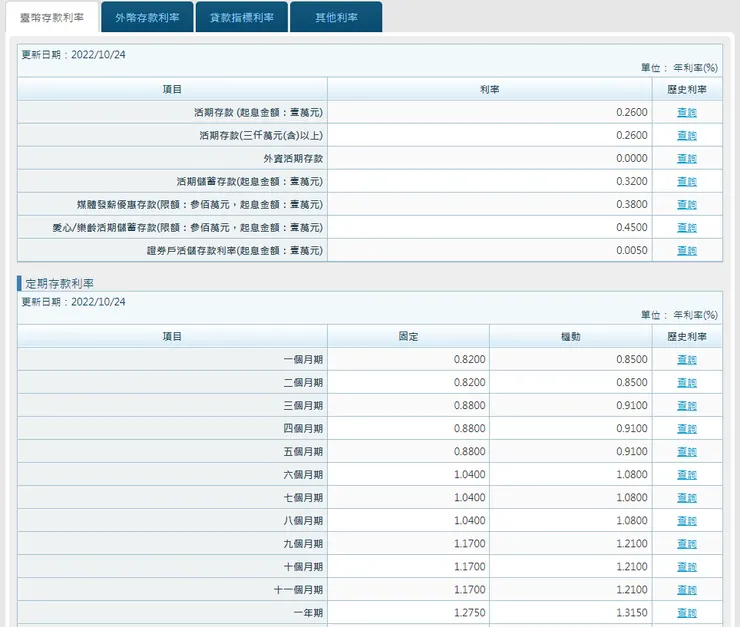
Task: Open the 貸款指標利率 tab
Action: pos(242,17)
